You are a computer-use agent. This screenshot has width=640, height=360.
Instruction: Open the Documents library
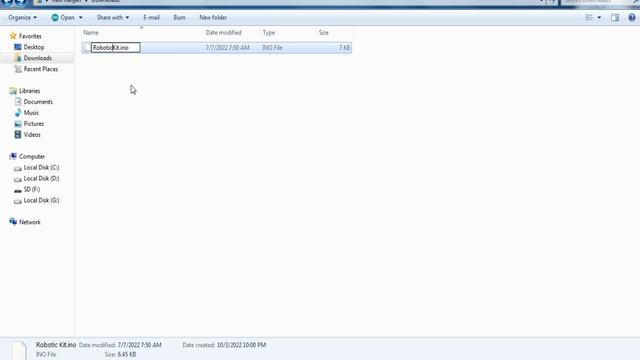[38, 102]
